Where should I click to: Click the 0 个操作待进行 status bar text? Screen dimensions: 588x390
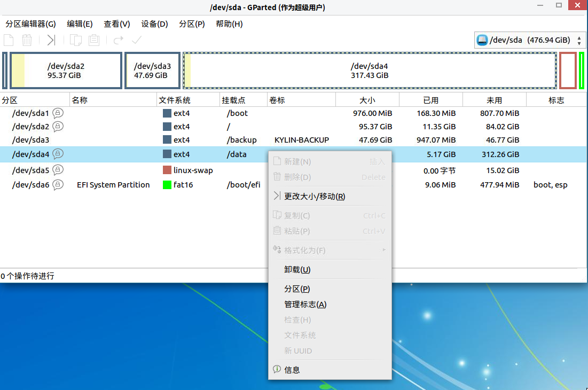click(x=27, y=276)
